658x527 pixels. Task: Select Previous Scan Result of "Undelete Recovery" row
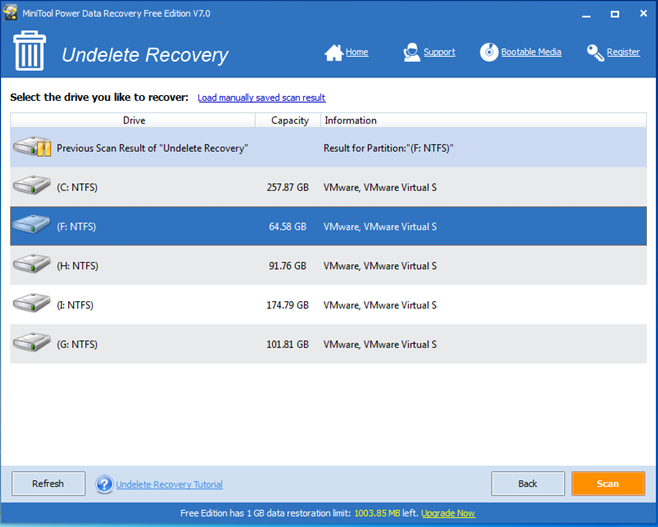[x=328, y=147]
